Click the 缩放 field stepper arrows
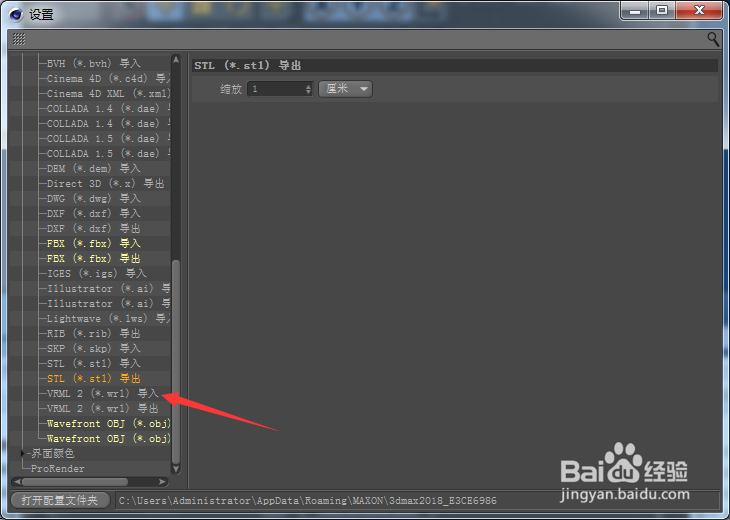Screen dimensions: 730x520 [x=308, y=89]
